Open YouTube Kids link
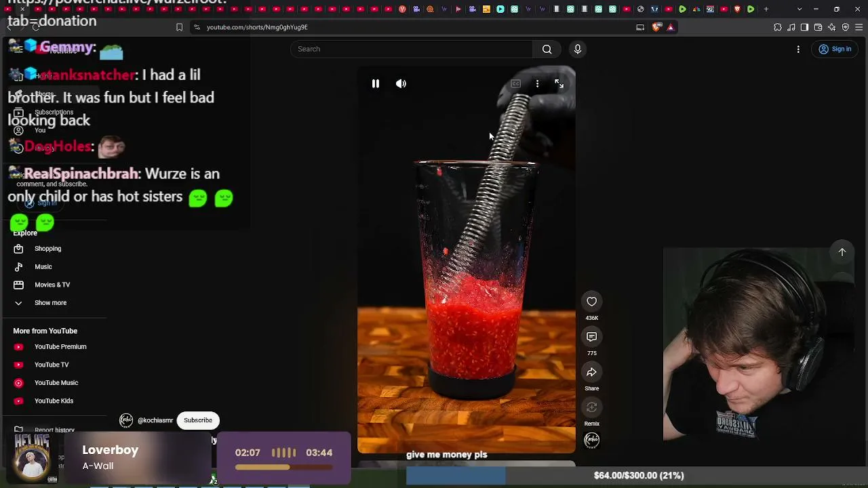This screenshot has width=868, height=488. coord(54,401)
